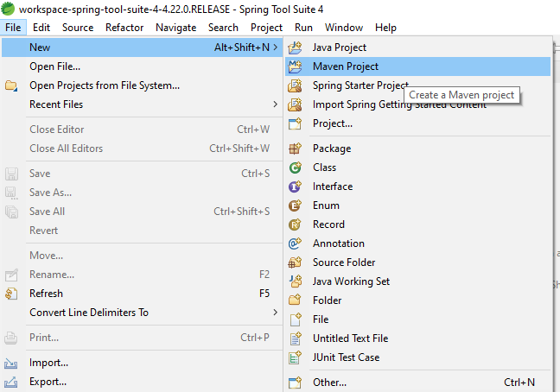Choose Import... from the File menu
Screen dimensions: 560x392
pos(142,363)
